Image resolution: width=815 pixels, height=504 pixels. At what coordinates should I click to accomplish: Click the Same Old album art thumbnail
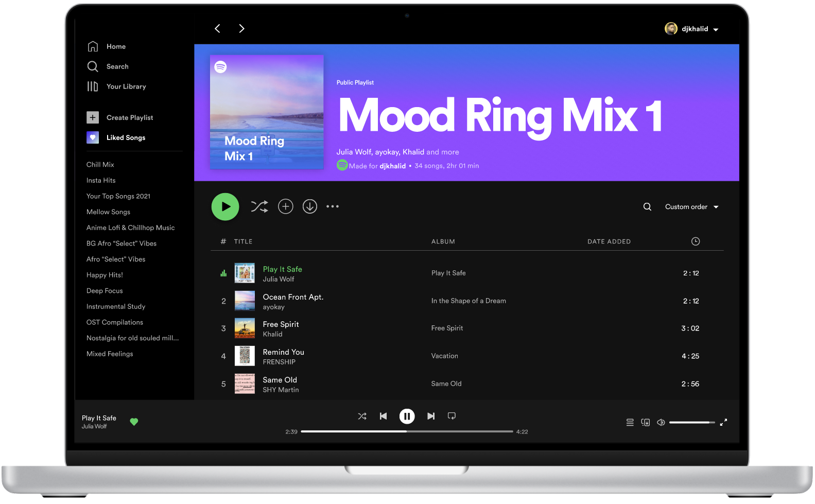pos(245,384)
